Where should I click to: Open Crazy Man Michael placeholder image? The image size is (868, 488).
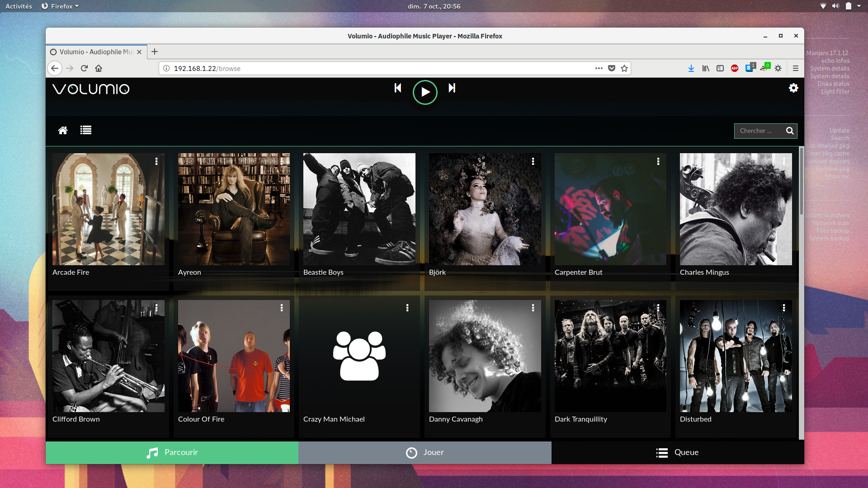click(359, 356)
